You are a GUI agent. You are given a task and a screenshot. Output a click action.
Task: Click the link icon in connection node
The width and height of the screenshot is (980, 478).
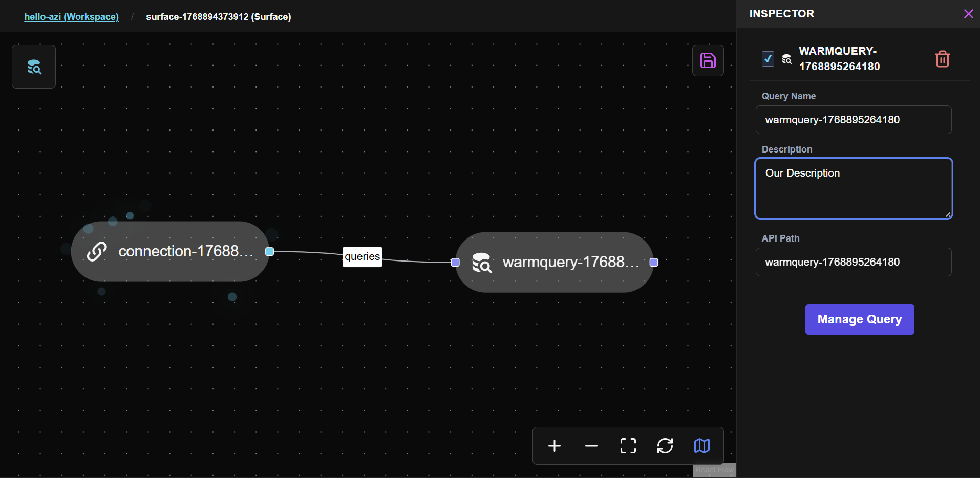click(97, 251)
